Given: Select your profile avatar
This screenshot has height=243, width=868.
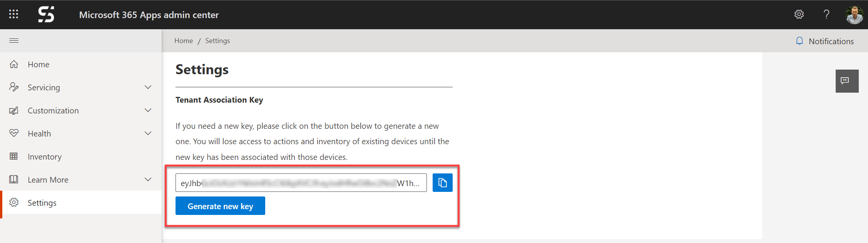Looking at the screenshot, I should [854, 14].
